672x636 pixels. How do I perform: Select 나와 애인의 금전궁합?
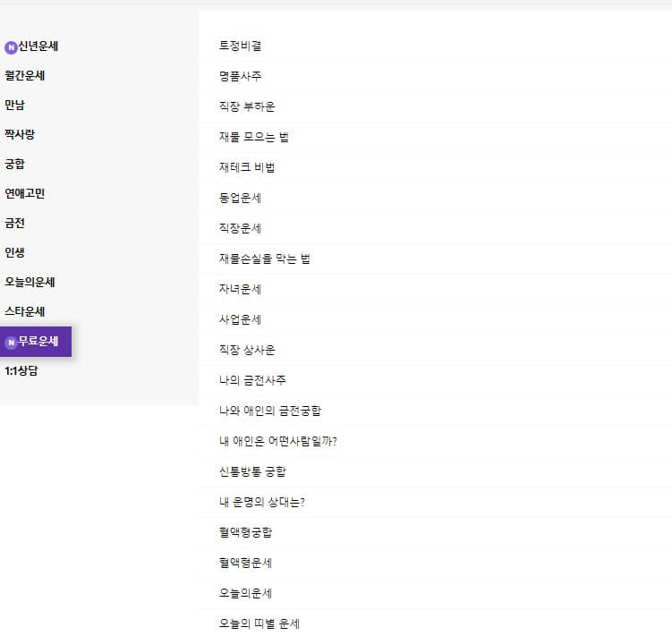(x=270, y=411)
